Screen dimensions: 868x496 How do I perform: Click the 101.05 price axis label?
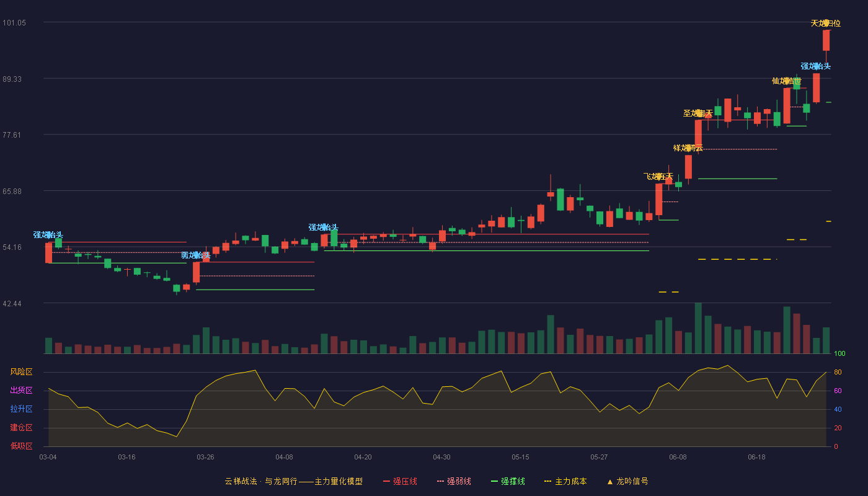click(14, 23)
